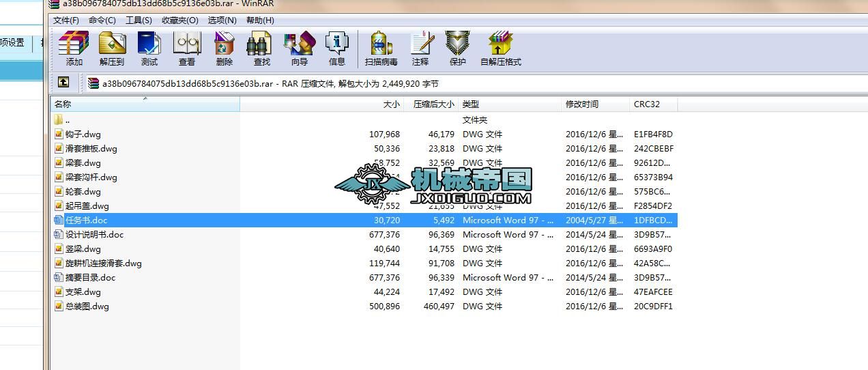This screenshot has height=370, width=868.
Task: Open the Wizard (向导) toolbar icon
Action: 299,44
